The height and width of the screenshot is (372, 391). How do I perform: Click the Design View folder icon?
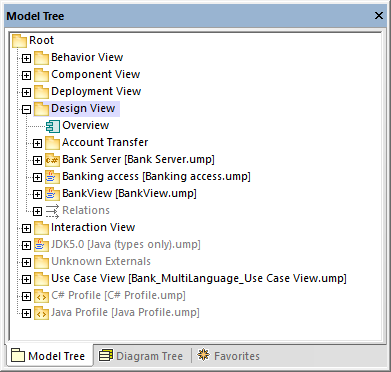41,109
